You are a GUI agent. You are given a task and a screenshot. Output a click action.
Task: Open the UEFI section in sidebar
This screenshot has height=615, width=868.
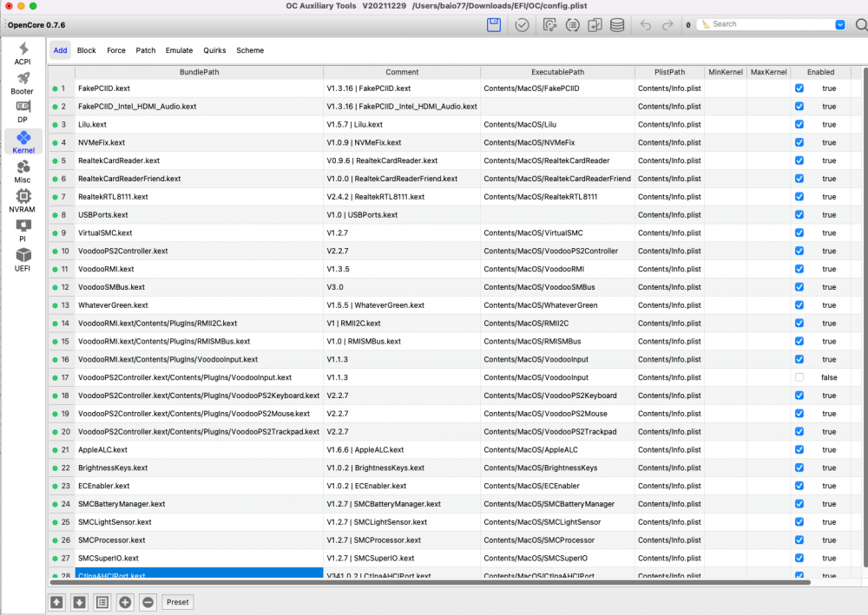point(23,260)
